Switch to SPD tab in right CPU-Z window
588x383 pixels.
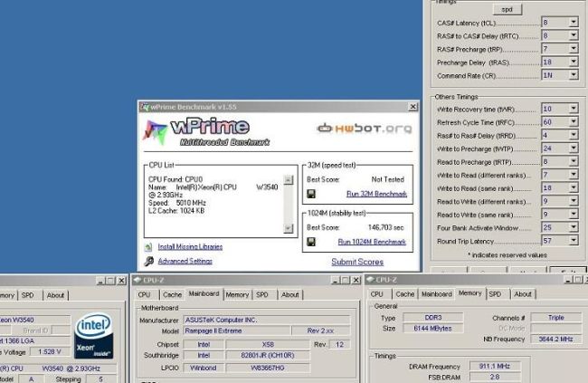pyautogui.click(x=495, y=294)
